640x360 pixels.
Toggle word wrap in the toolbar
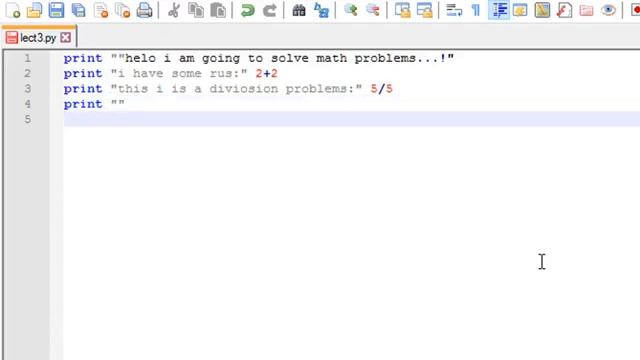tap(454, 10)
